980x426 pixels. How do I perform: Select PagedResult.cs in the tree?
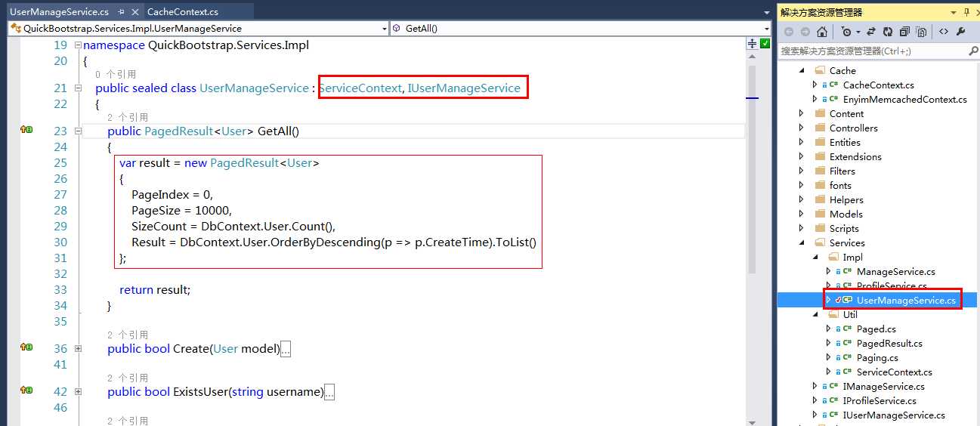coord(889,343)
